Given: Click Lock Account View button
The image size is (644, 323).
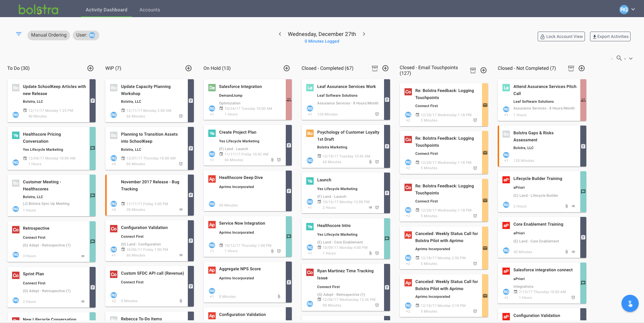Looking at the screenshot, I should (561, 37).
